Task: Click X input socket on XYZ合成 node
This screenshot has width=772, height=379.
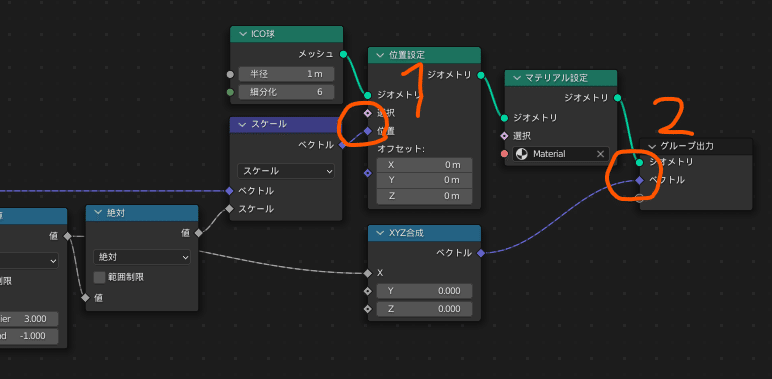Action: 368,273
